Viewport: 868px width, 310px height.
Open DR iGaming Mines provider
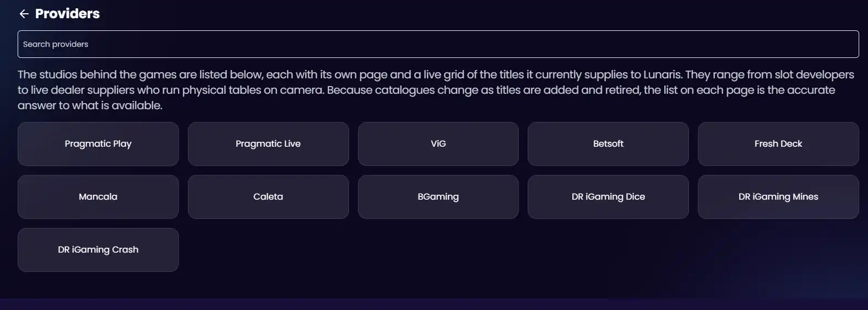(x=778, y=197)
